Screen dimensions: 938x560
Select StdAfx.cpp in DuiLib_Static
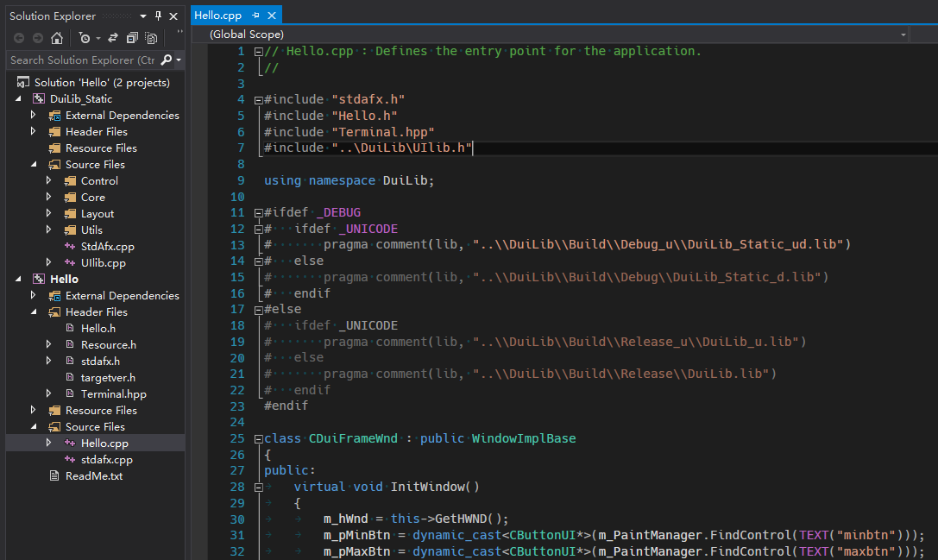[108, 246]
